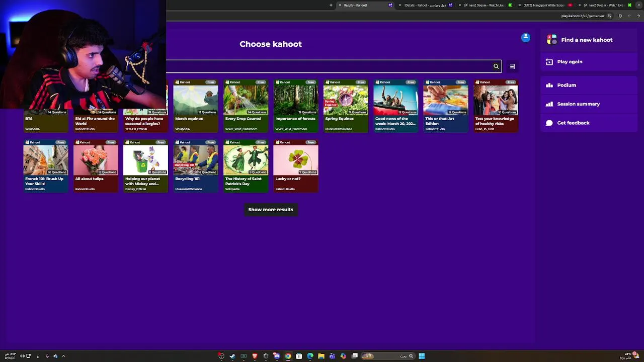Open the Podium menu item
The width and height of the screenshot is (644, 362).
(x=589, y=85)
